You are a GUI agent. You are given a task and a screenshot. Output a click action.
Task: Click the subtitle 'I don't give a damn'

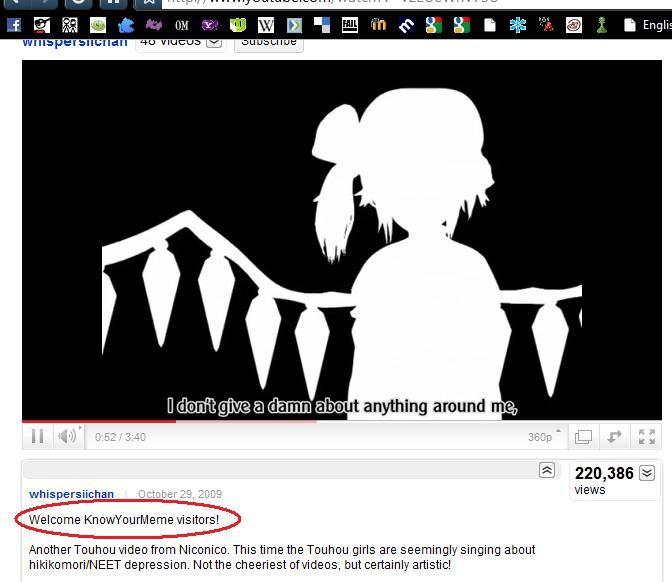tap(342, 406)
